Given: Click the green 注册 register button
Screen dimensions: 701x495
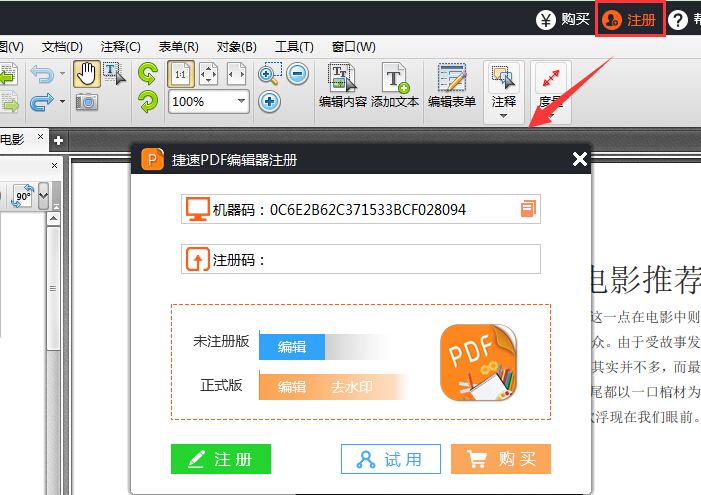Looking at the screenshot, I should [221, 459].
